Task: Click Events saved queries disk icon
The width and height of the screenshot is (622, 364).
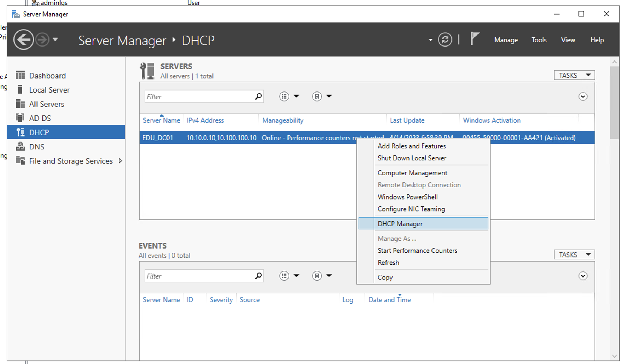Action: tap(317, 276)
